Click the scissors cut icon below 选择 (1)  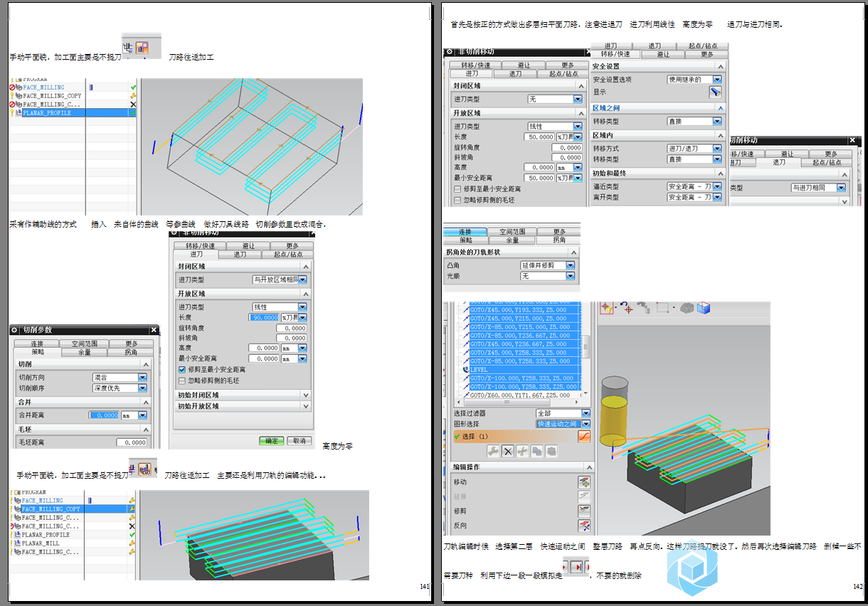[x=522, y=451]
